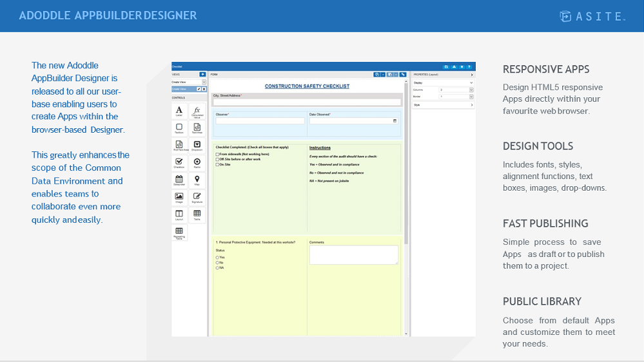
Task: Add the Repeating Table control
Action: pyautogui.click(x=179, y=233)
